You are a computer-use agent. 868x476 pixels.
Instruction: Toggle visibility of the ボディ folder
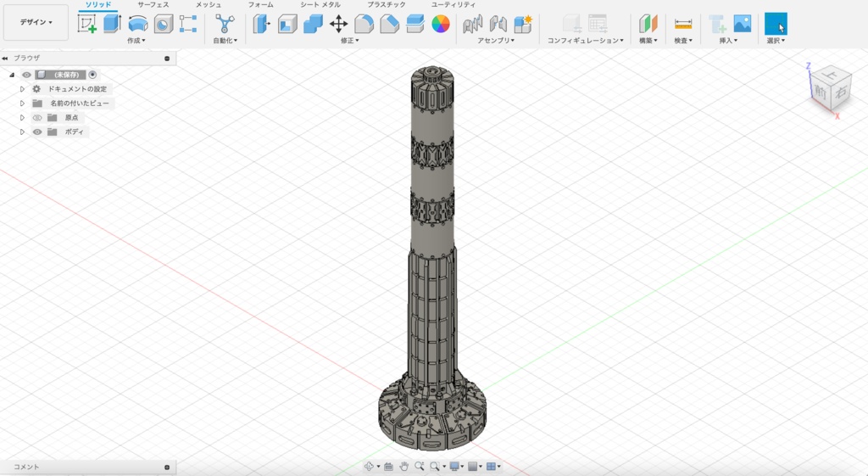click(x=37, y=132)
